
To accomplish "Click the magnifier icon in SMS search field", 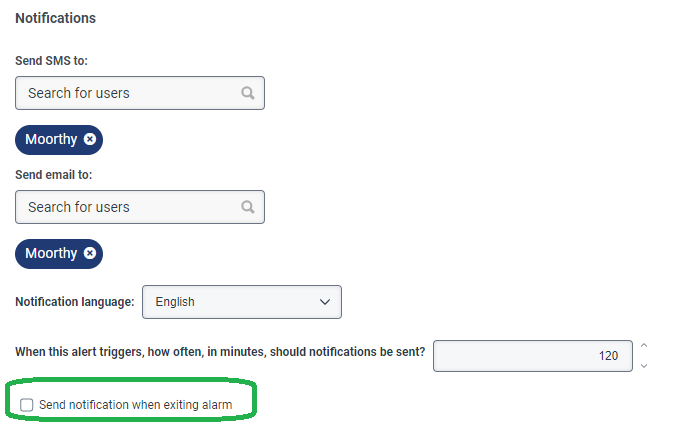I will 248,93.
